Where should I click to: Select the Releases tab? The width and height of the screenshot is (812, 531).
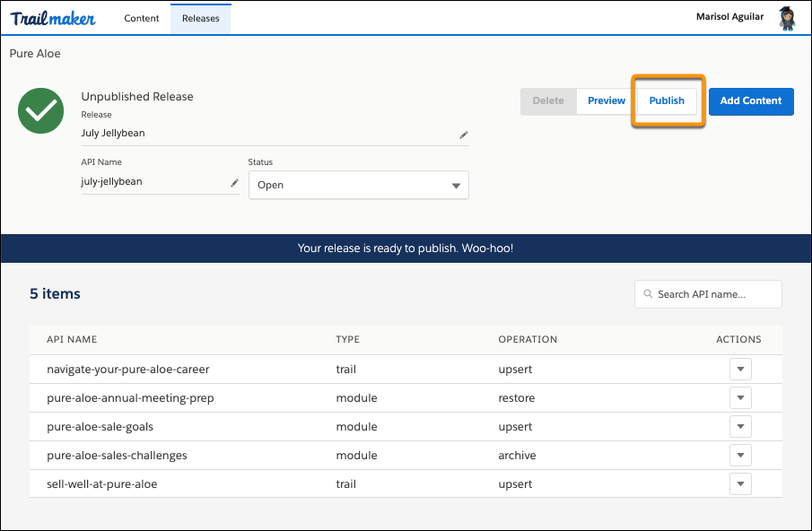click(200, 18)
